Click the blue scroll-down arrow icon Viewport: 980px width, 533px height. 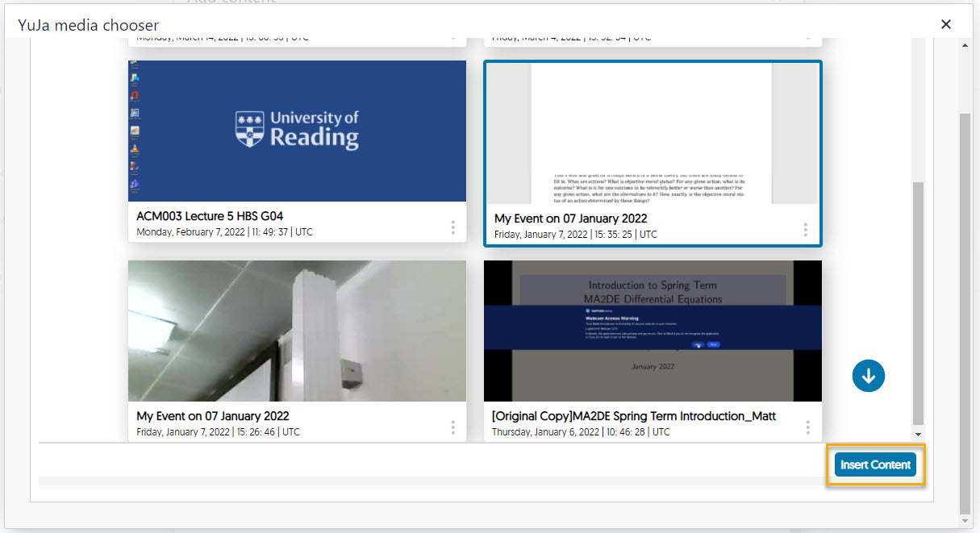pos(869,375)
